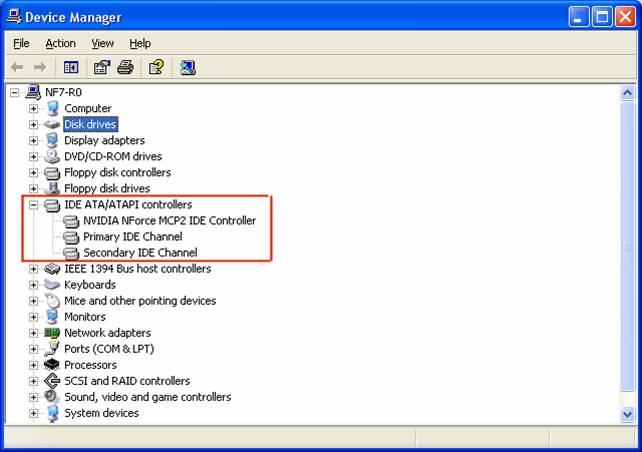The image size is (642, 452).
Task: Toggle the console tree pane icon
Action: point(71,67)
